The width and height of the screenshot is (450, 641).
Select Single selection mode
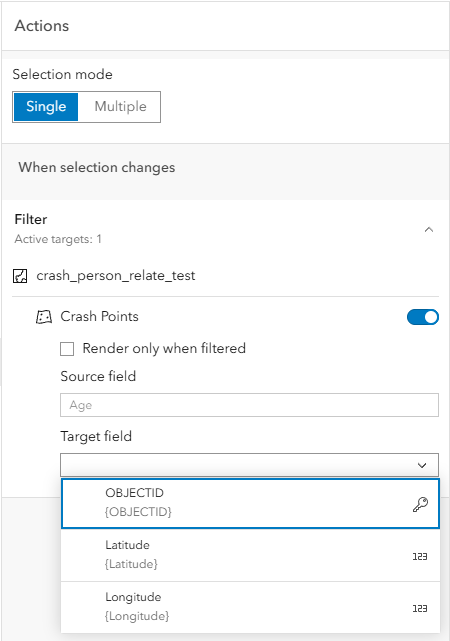[x=46, y=107]
